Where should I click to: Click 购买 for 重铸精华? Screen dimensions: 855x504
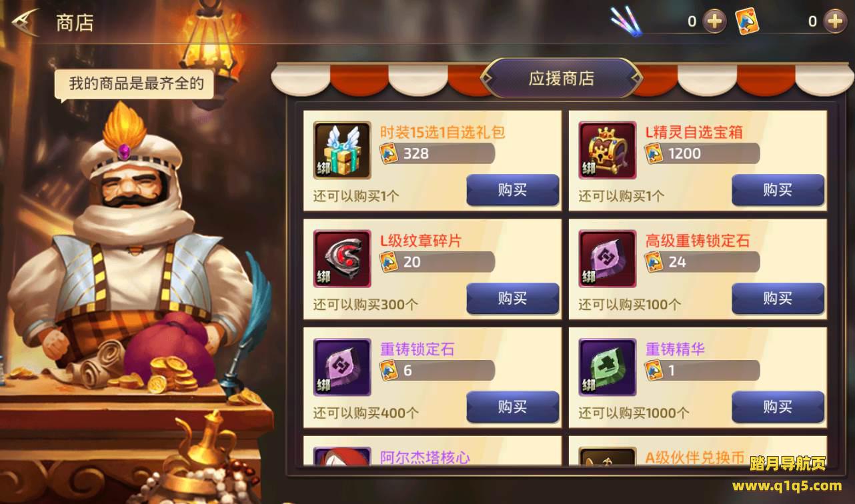778,407
